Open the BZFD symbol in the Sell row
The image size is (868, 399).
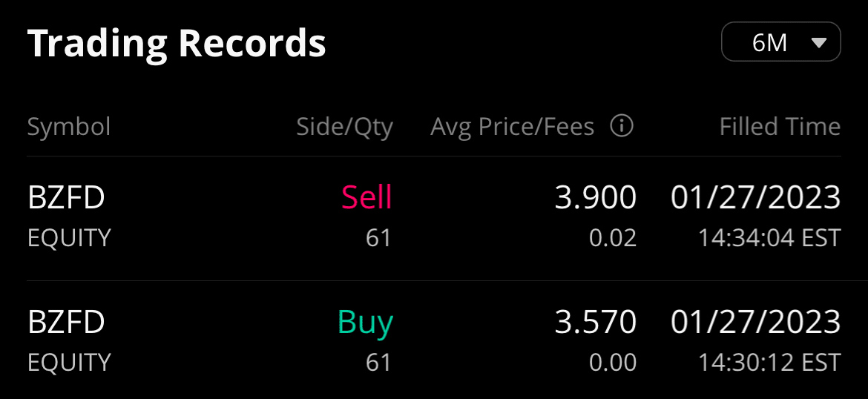coord(66,198)
